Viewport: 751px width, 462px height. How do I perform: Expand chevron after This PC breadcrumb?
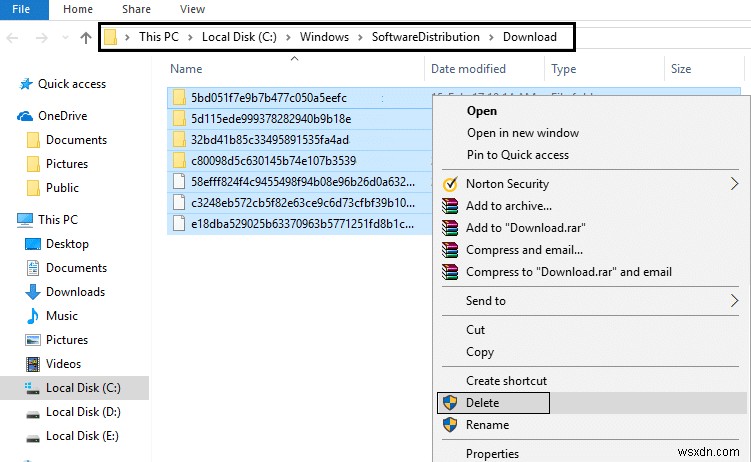tap(190, 37)
